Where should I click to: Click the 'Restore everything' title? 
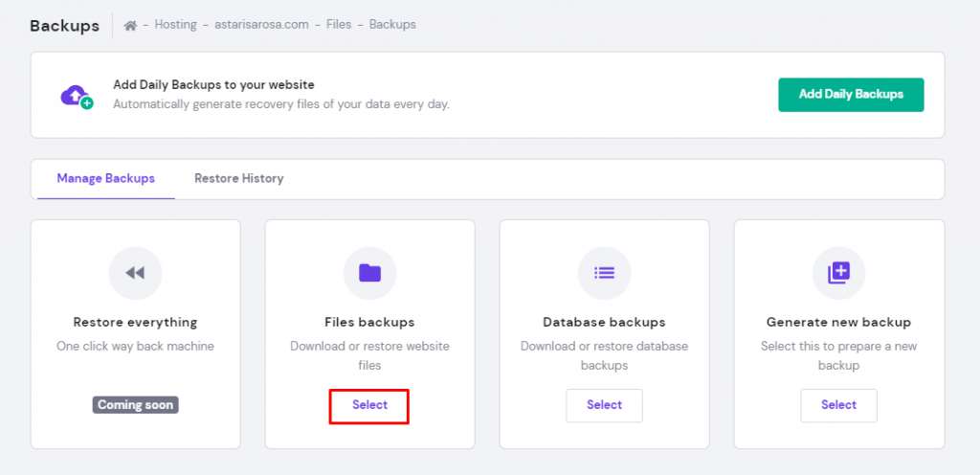click(x=135, y=323)
